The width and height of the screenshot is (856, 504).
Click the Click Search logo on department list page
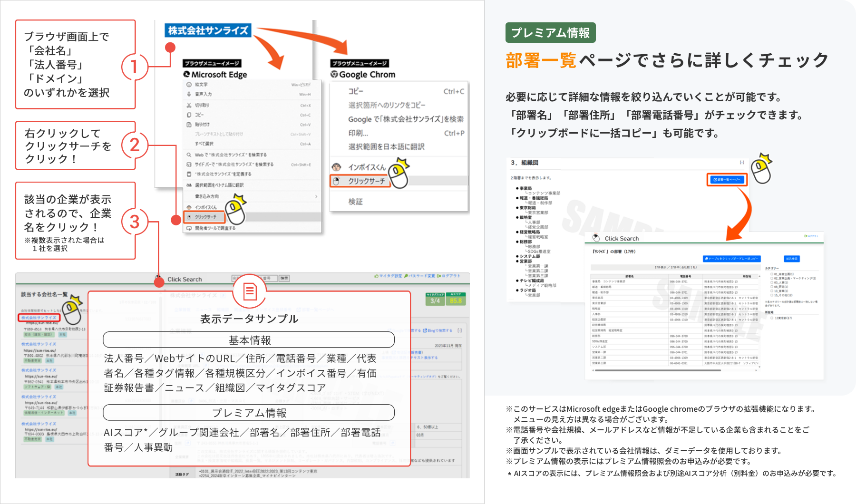point(596,238)
